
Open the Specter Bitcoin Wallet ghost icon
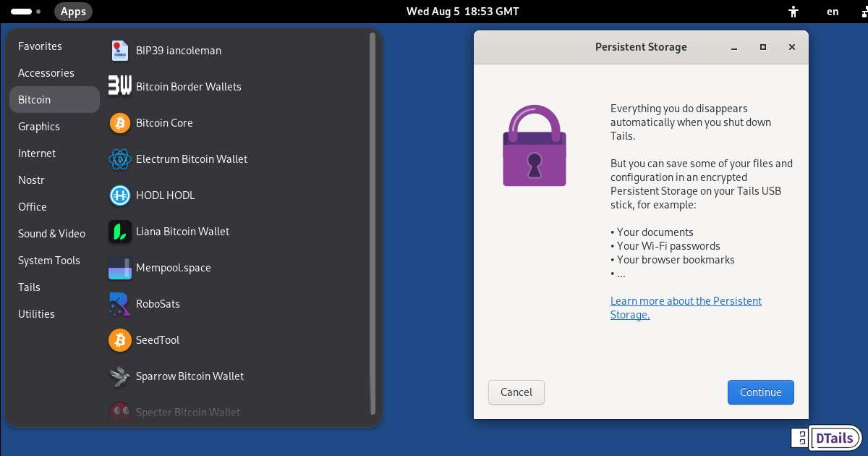(x=119, y=412)
